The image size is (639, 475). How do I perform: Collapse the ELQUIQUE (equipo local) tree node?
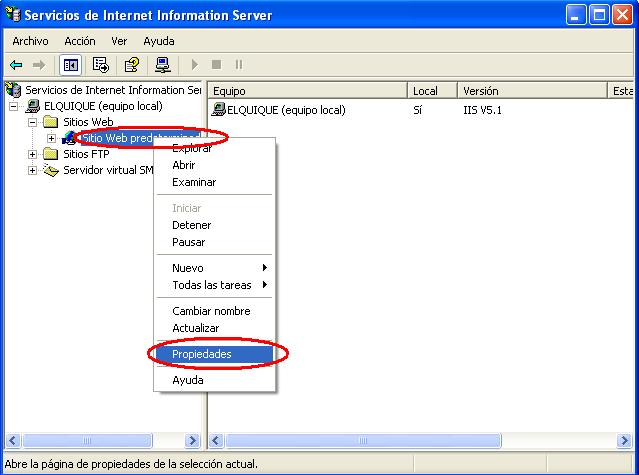[14, 106]
